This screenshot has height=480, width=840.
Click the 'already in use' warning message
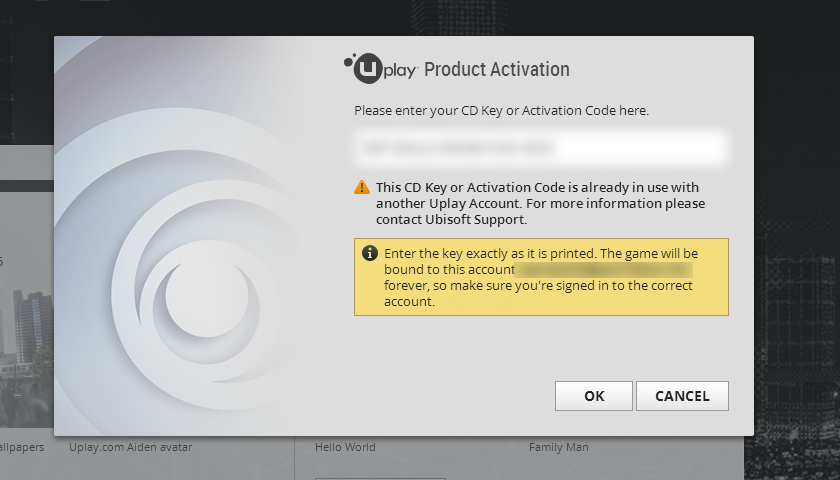pos(540,204)
